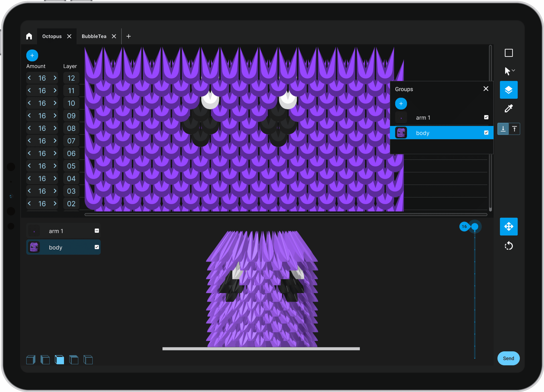Decrease amount for layer 07

click(29, 141)
